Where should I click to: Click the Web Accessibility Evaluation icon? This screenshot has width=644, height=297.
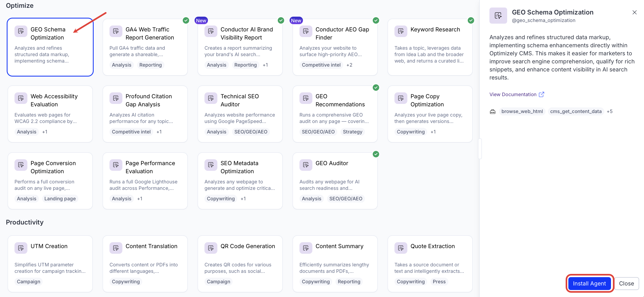[21, 98]
